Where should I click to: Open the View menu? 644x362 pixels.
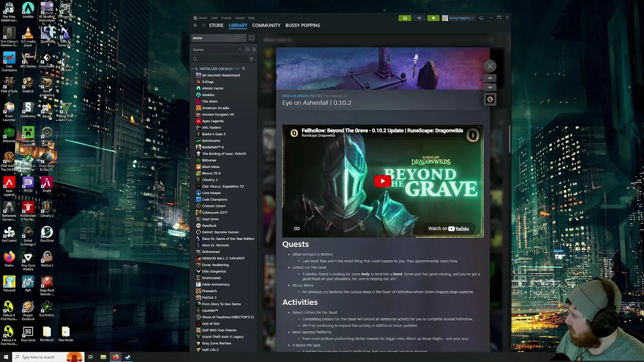point(214,18)
